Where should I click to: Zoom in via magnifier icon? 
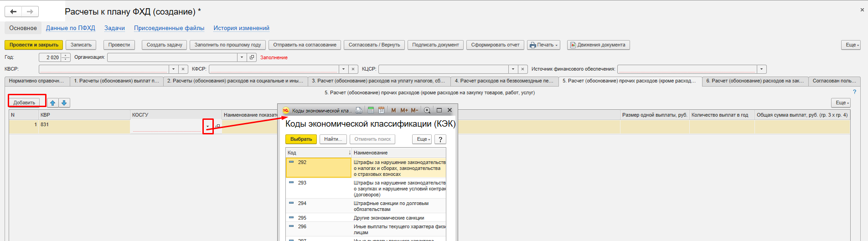[427, 110]
